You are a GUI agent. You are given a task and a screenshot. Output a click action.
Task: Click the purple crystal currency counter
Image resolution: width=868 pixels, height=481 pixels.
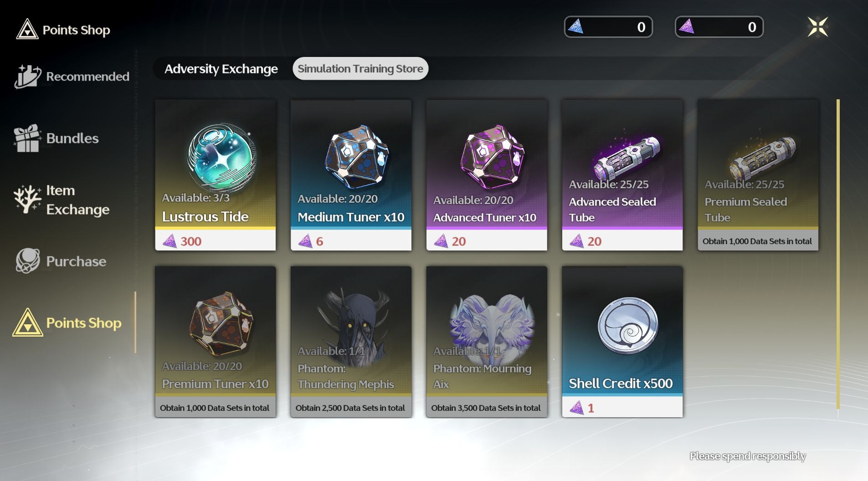719,27
